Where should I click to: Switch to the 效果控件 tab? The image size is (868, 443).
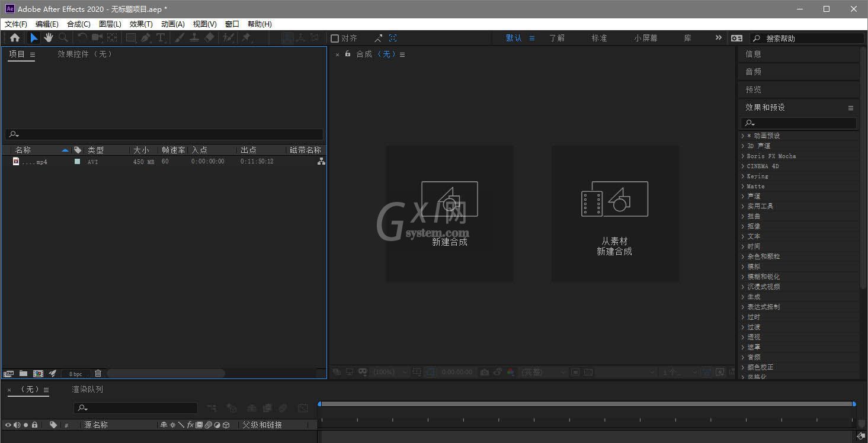pyautogui.click(x=85, y=54)
